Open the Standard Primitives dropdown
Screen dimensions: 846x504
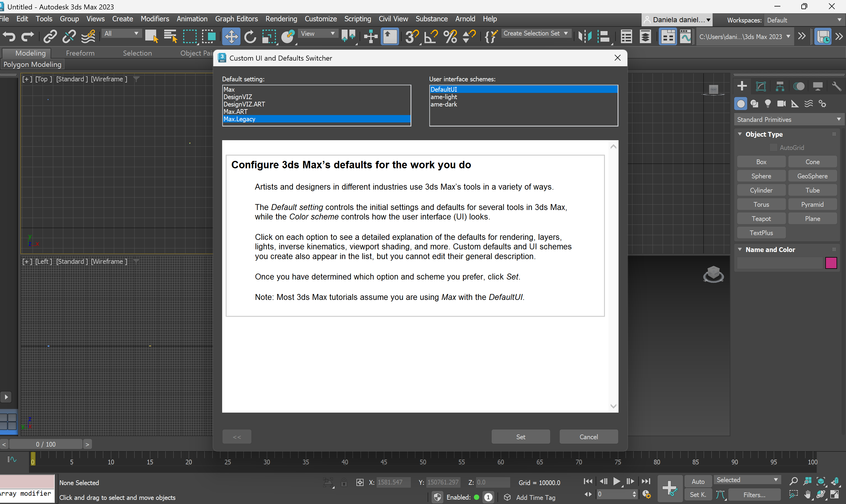[x=788, y=119]
